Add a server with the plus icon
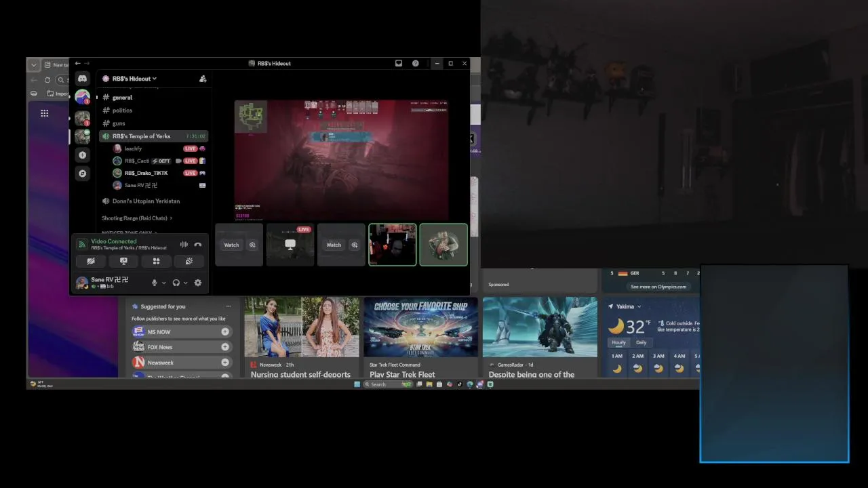The width and height of the screenshot is (868, 488). point(82,155)
